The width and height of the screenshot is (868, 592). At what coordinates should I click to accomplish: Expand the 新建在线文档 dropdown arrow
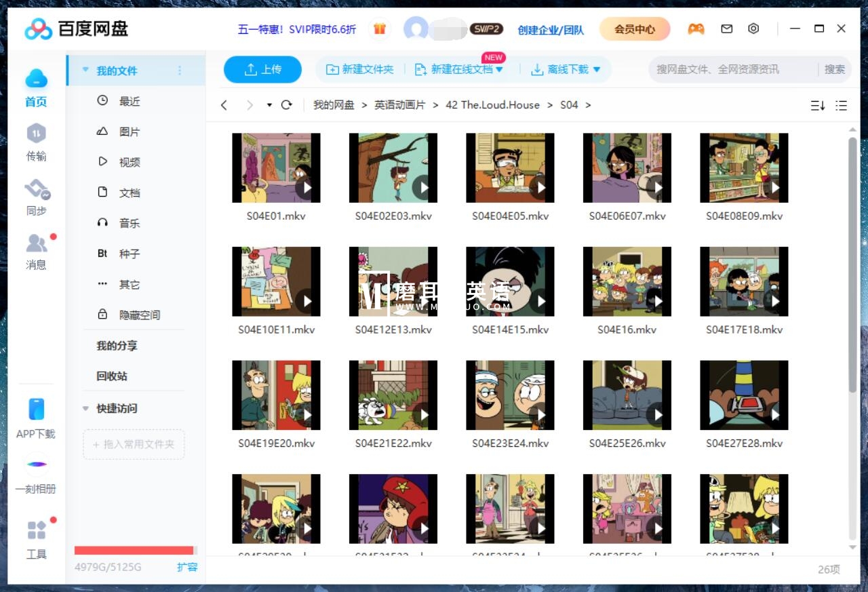point(500,69)
